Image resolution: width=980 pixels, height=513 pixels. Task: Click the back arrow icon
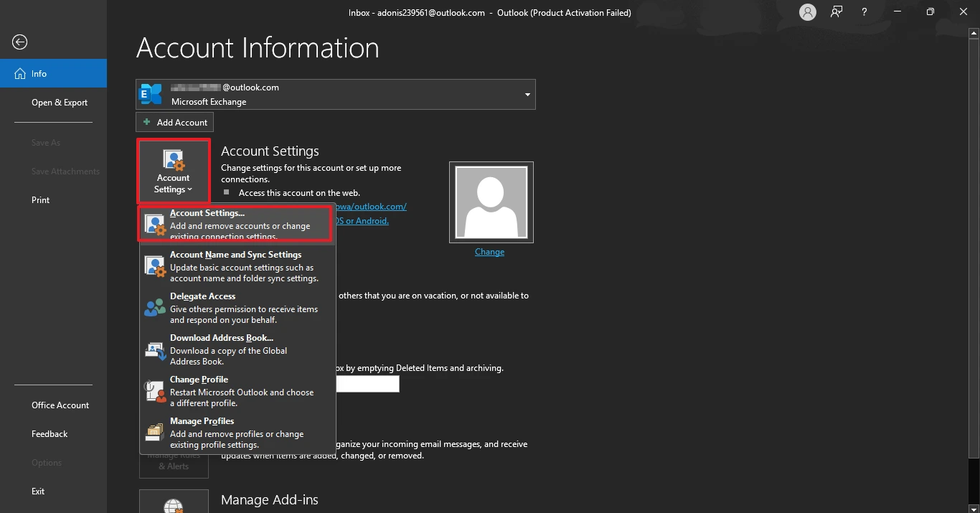coord(20,42)
